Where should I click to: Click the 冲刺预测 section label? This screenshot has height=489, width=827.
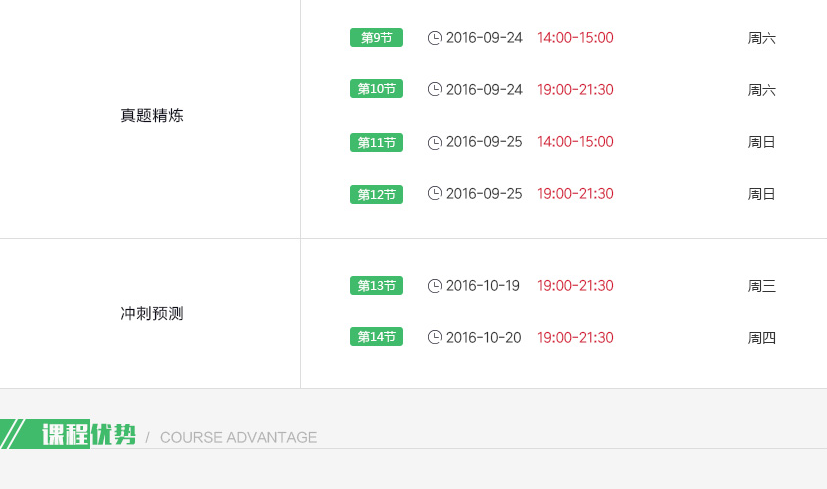tap(152, 314)
